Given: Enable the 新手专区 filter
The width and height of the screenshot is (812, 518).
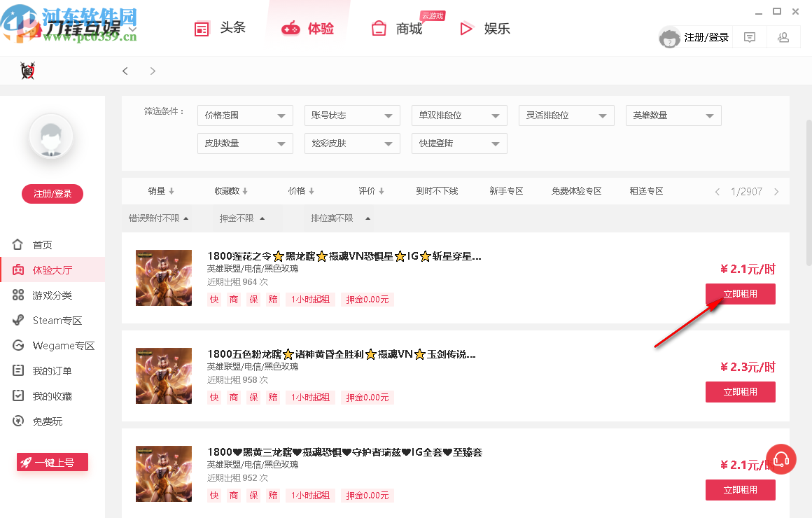Looking at the screenshot, I should click(506, 190).
